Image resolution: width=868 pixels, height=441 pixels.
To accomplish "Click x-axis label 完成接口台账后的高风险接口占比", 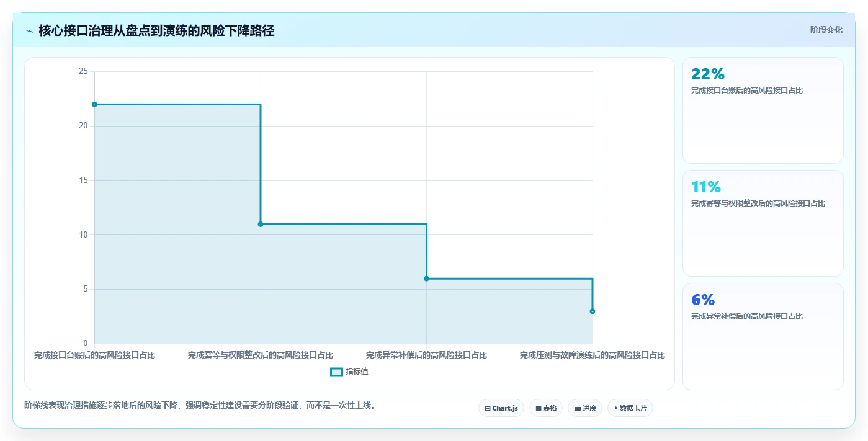I will pyautogui.click(x=94, y=355).
